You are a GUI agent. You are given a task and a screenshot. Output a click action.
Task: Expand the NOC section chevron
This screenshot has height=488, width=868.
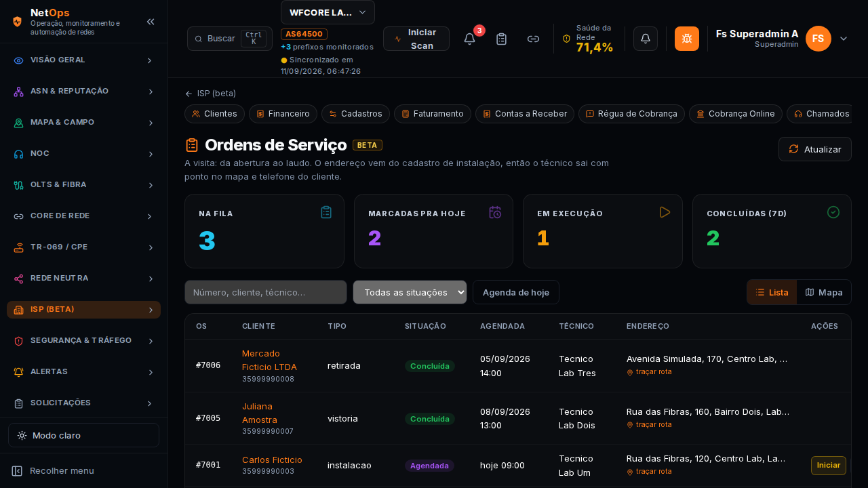151,154
